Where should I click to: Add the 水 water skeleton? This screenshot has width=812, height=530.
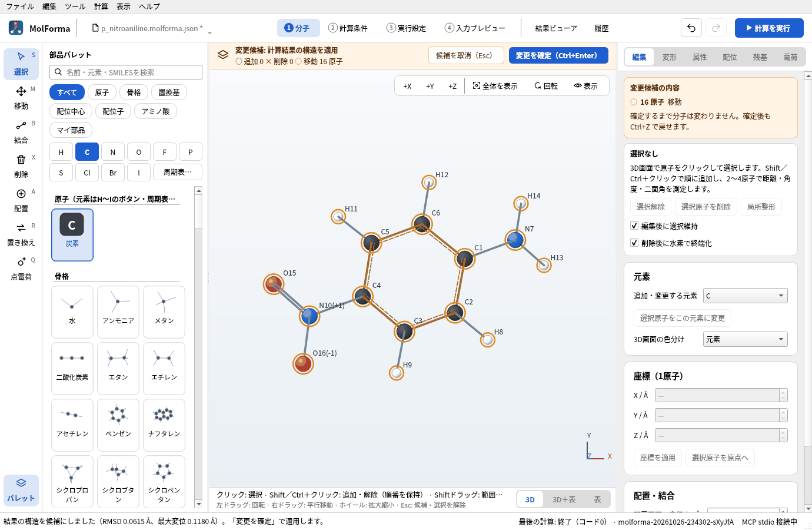coord(72,312)
